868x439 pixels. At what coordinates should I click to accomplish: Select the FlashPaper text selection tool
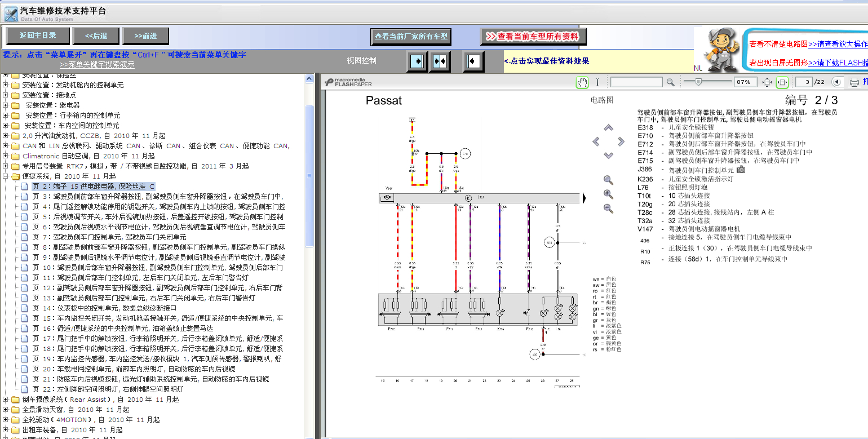click(x=597, y=82)
